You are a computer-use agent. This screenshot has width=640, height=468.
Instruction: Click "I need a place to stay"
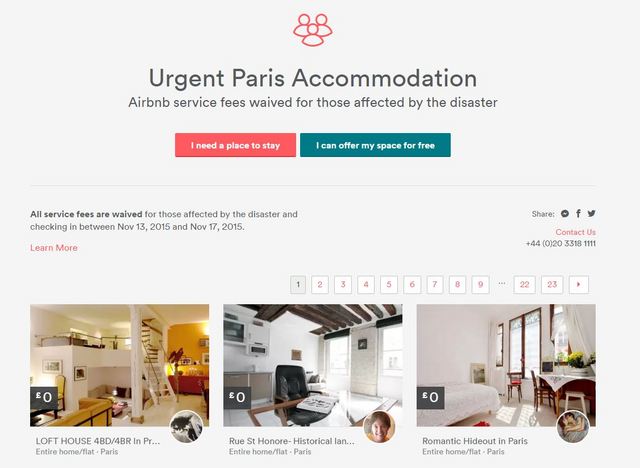[x=236, y=145]
